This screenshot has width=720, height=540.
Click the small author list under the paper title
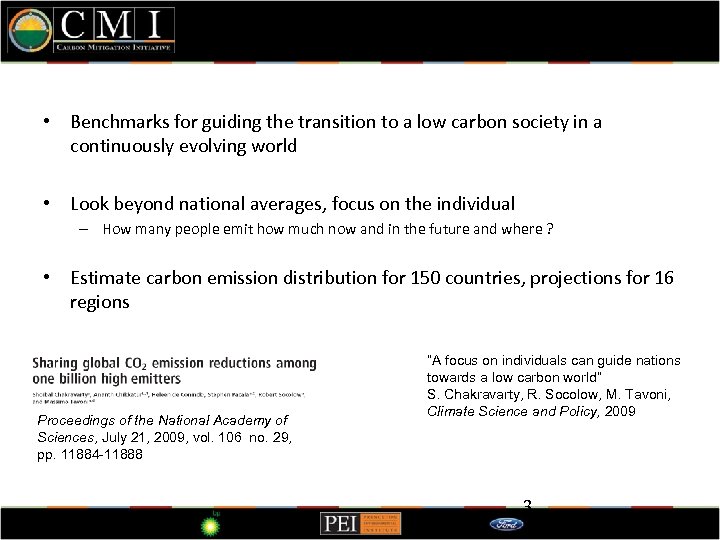click(169, 398)
